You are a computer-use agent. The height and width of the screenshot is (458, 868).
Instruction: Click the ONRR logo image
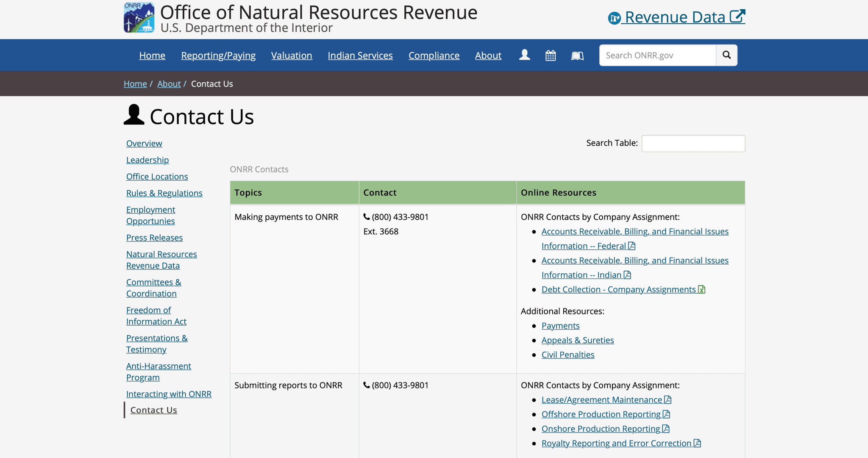tap(139, 17)
